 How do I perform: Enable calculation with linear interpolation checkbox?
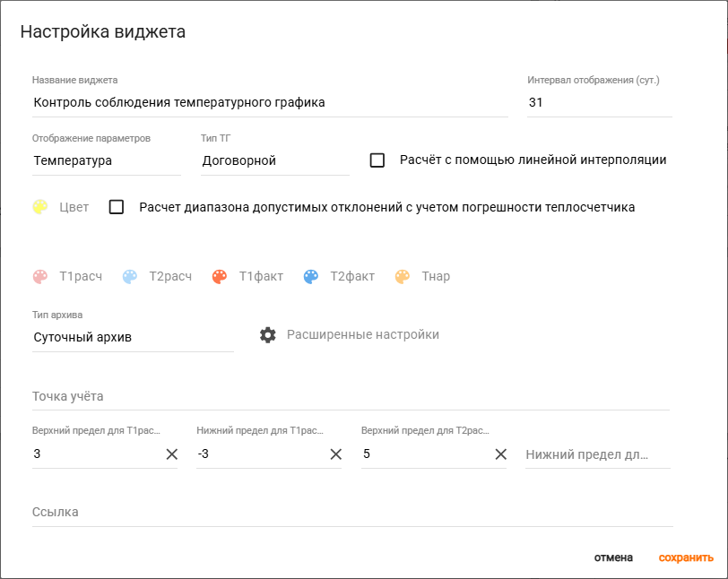[377, 160]
